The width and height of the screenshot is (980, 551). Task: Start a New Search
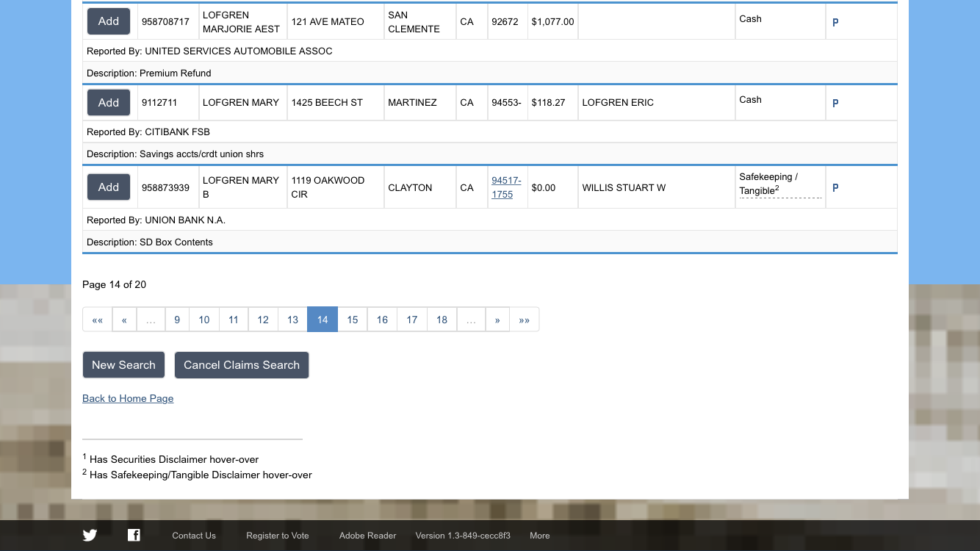[123, 365]
